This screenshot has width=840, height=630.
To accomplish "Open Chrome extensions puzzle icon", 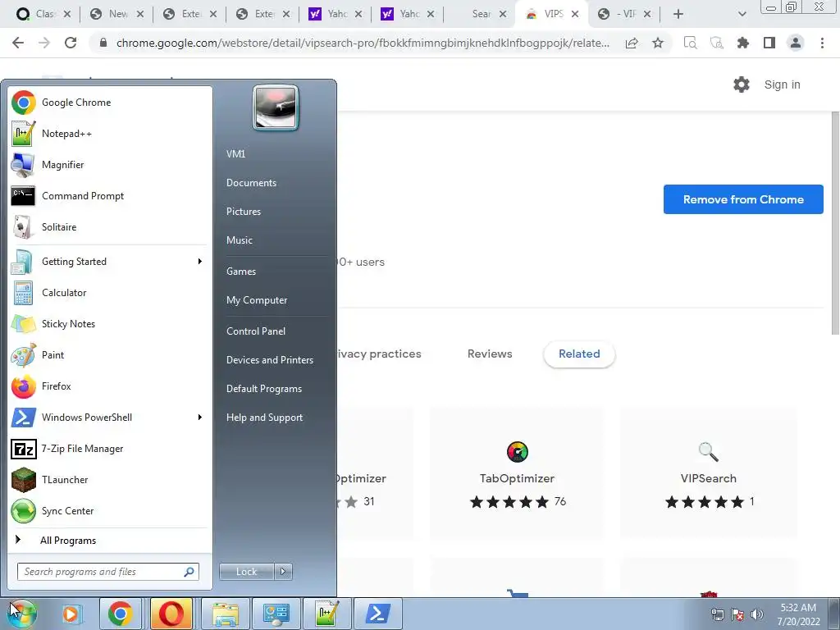I will pos(743,43).
